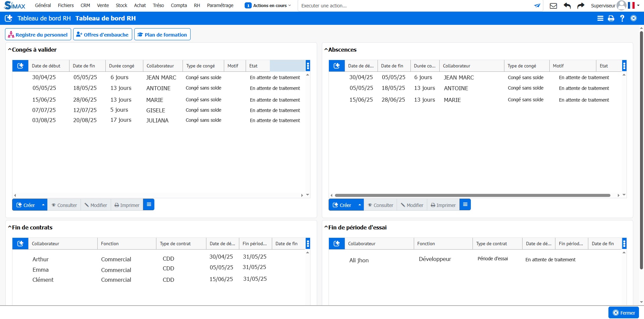Click the send paper-plane icon in action bar
Image resolution: width=644 pixels, height=319 pixels.
point(537,6)
